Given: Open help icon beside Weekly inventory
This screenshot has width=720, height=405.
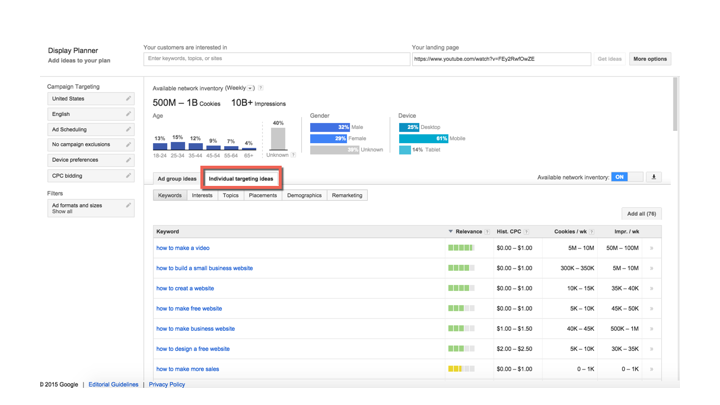Looking at the screenshot, I should pyautogui.click(x=261, y=88).
